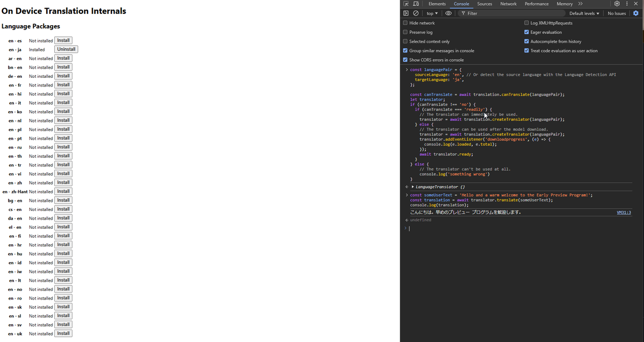Viewport: 644px width, 342px height.
Task: Open the Default levels dropdown
Action: [584, 13]
